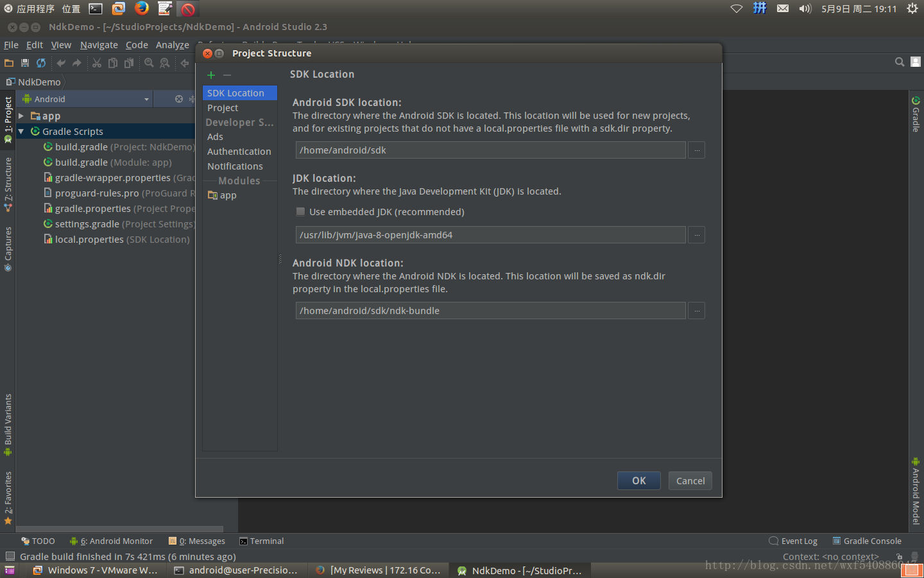Cancel the Project Structure dialog
This screenshot has width=924, height=578.
[x=690, y=480]
